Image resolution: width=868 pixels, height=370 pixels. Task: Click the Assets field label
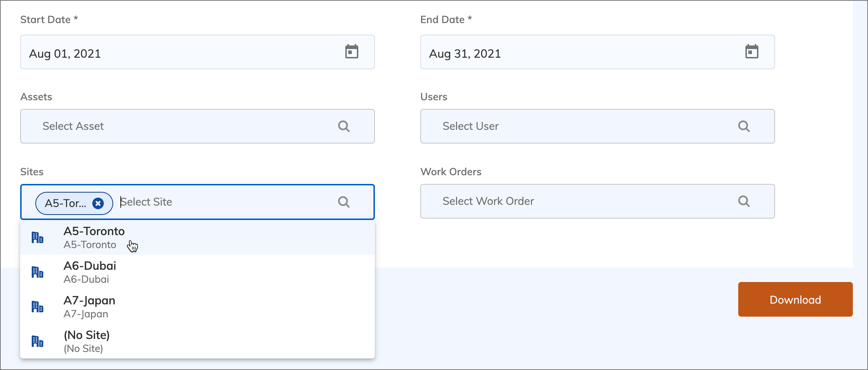click(x=36, y=97)
